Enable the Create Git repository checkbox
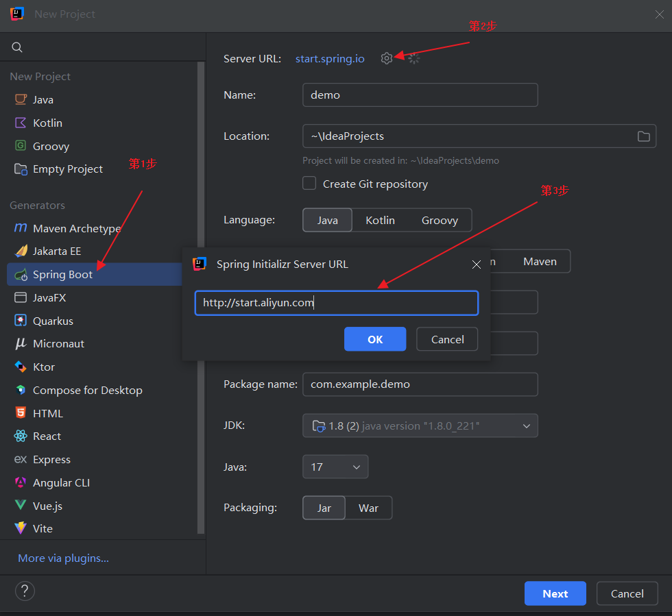This screenshot has width=672, height=616. tap(310, 184)
